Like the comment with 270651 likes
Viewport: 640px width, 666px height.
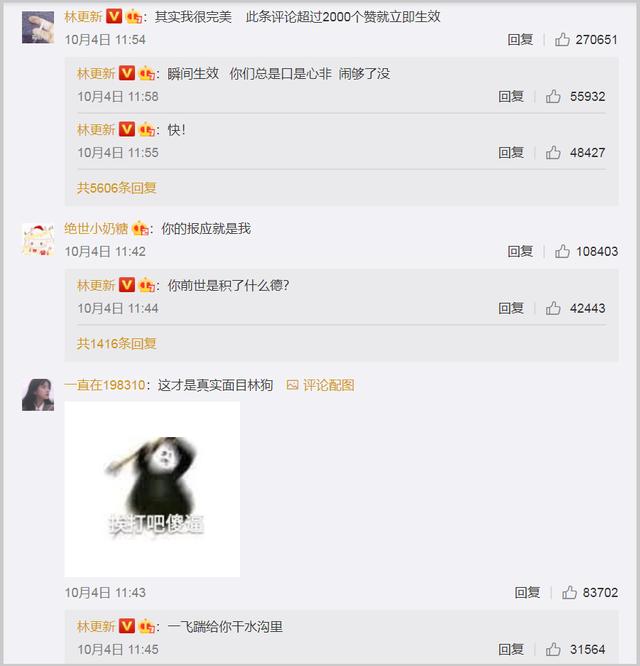tap(562, 40)
